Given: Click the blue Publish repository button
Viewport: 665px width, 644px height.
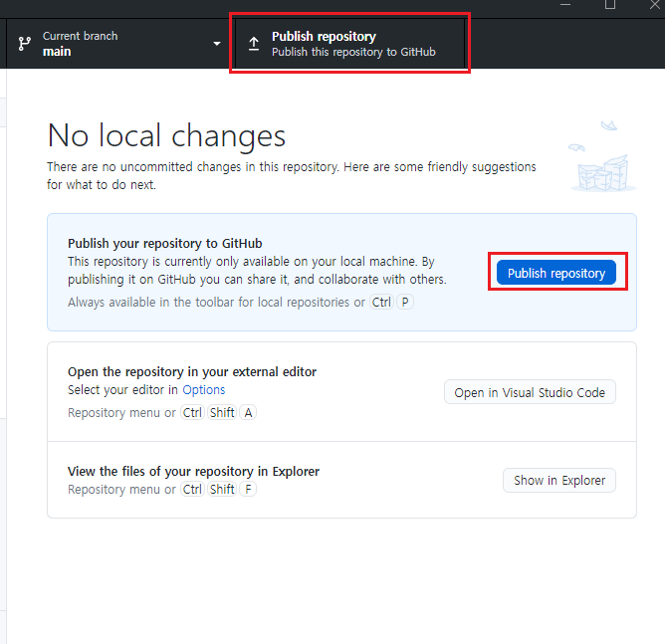Looking at the screenshot, I should (x=556, y=273).
